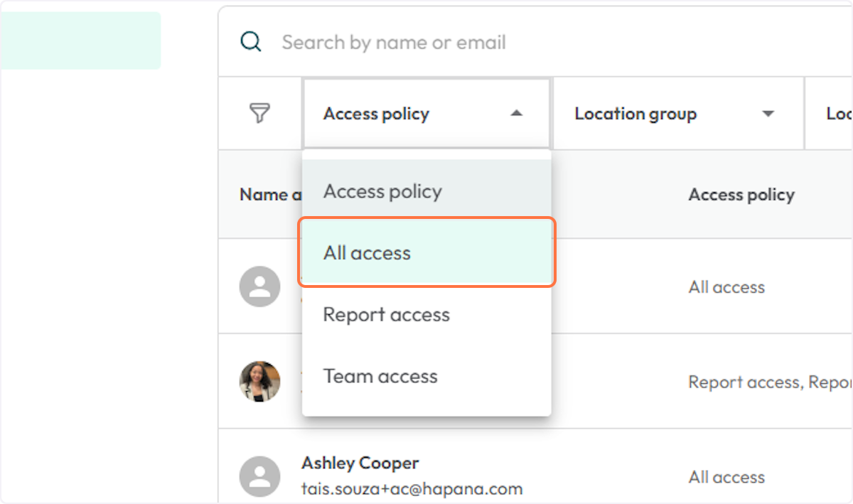This screenshot has width=853, height=504.
Task: Select the highlighted green sidebar item
Action: 80,41
